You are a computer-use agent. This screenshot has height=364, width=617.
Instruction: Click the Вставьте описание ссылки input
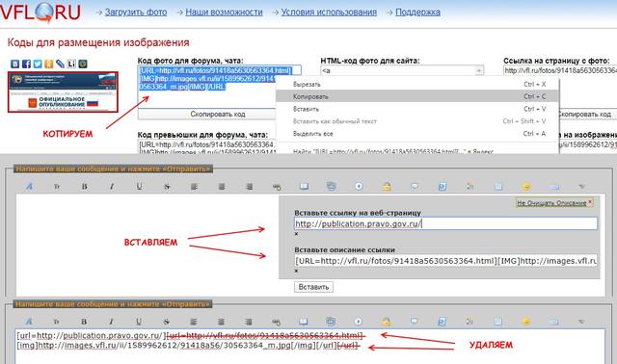(445, 261)
